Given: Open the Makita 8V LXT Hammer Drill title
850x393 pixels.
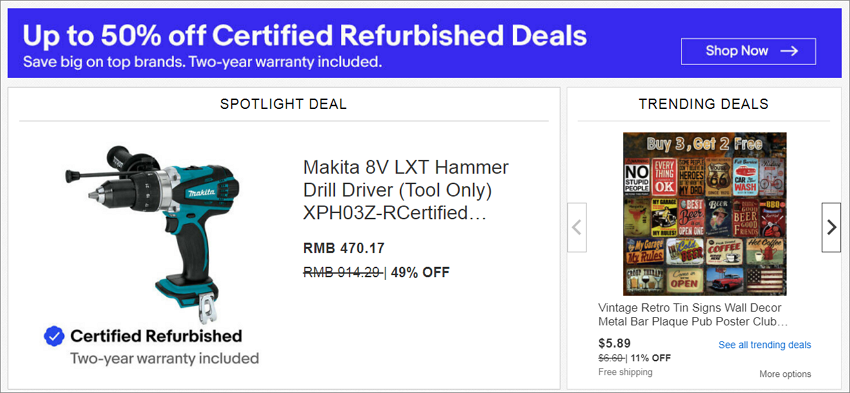Looking at the screenshot, I should (405, 190).
